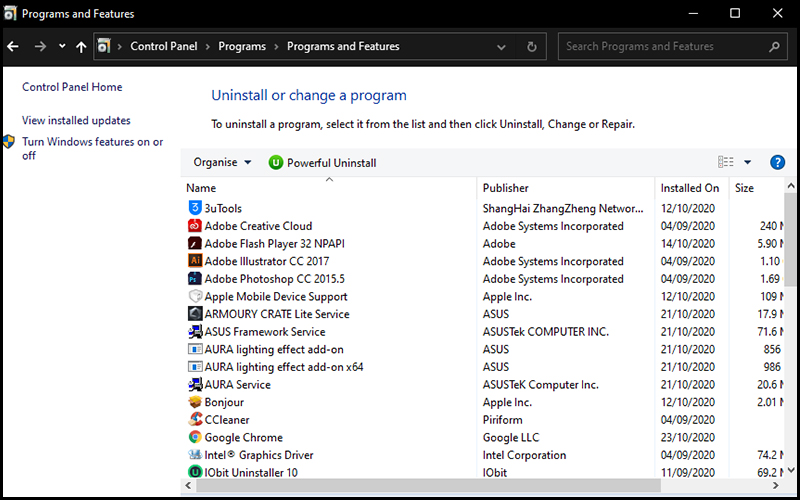Open View installed updates link
Image resolution: width=800 pixels, height=500 pixels.
76,120
